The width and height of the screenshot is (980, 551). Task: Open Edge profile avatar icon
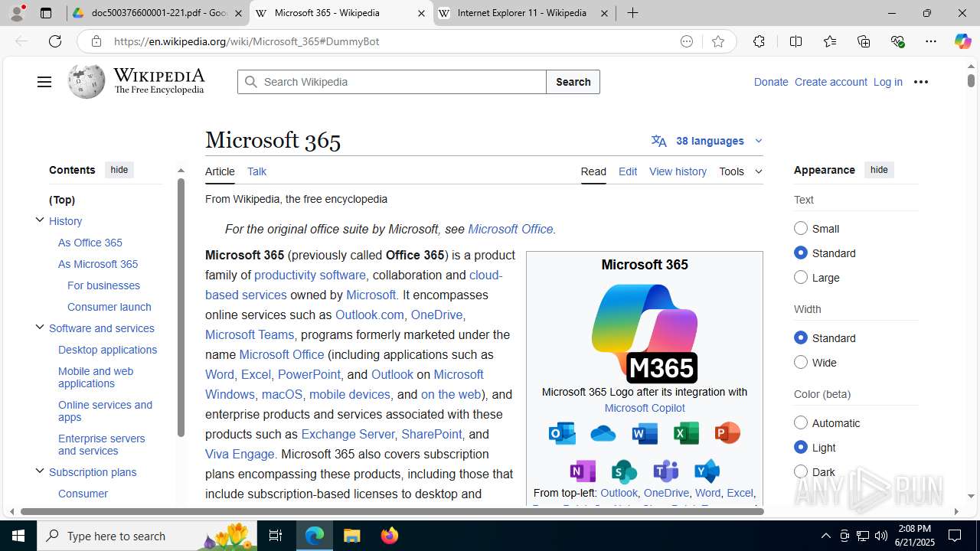click(x=17, y=13)
